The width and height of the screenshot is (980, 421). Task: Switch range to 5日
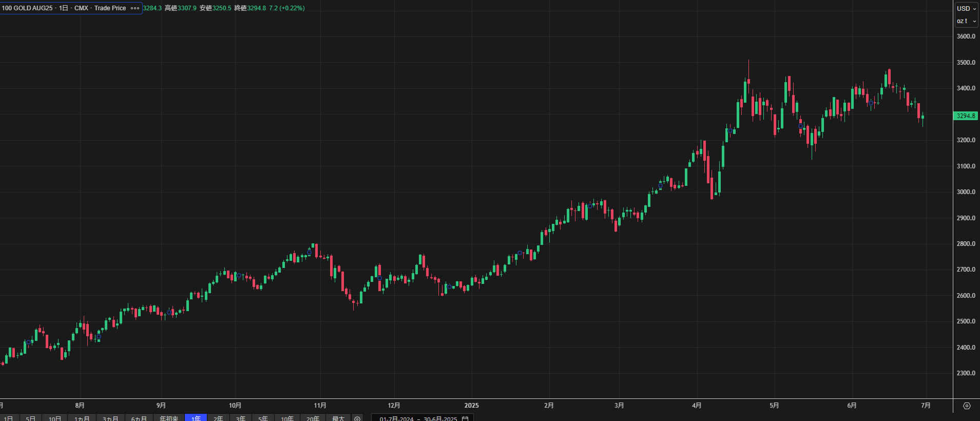click(x=31, y=419)
